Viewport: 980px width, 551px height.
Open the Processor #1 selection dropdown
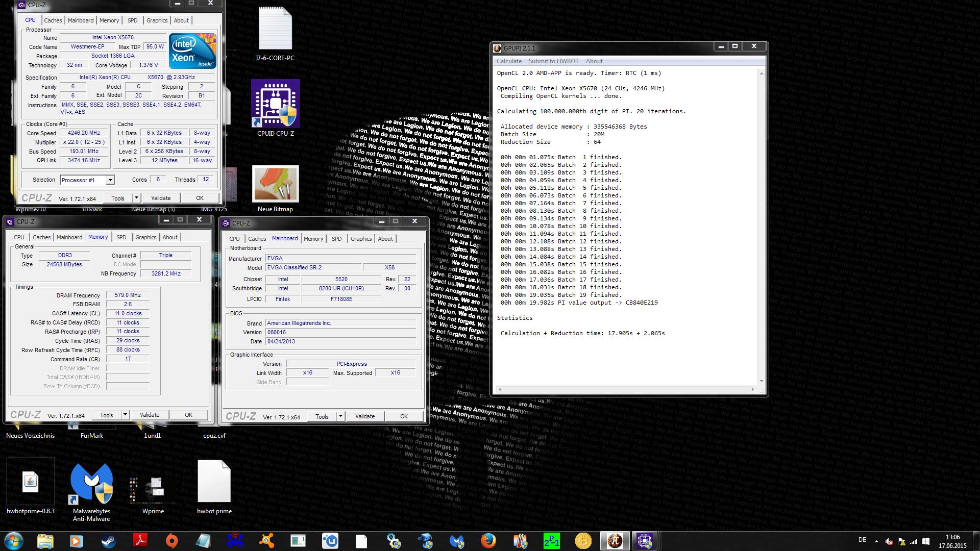point(87,180)
